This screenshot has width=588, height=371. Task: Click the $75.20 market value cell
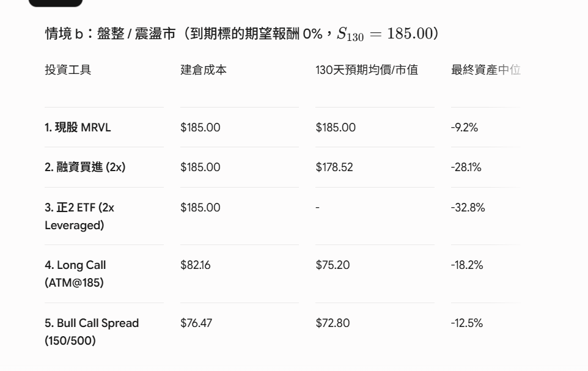click(x=333, y=265)
